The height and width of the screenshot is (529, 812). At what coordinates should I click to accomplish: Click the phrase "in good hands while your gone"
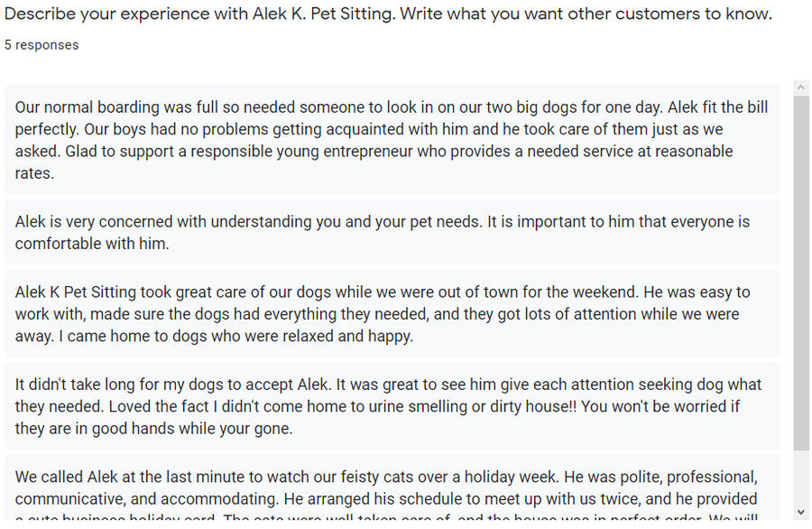click(x=182, y=429)
